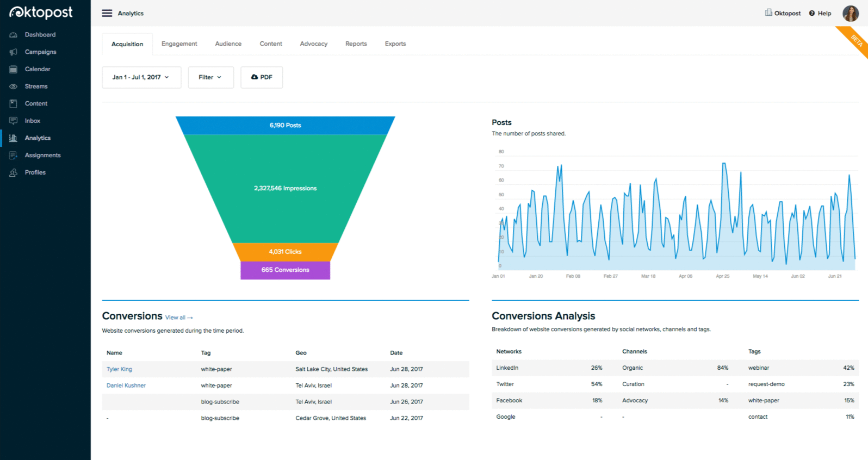Click the Salt Lake City, United States cell
This screenshot has height=460, width=868.
point(331,369)
